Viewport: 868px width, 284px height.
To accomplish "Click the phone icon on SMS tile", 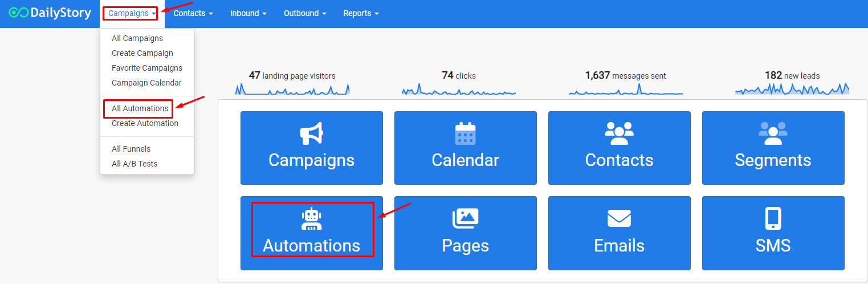I will pyautogui.click(x=773, y=218).
